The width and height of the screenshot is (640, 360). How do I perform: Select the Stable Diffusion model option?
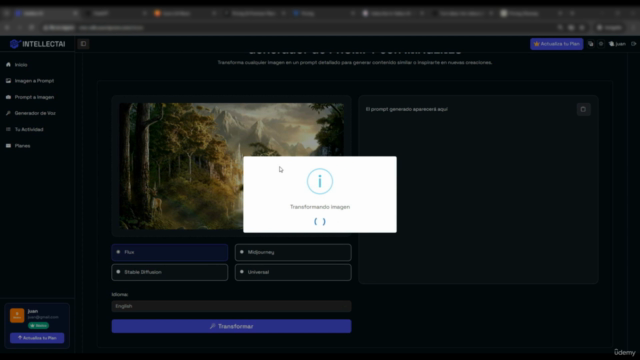coord(170,272)
